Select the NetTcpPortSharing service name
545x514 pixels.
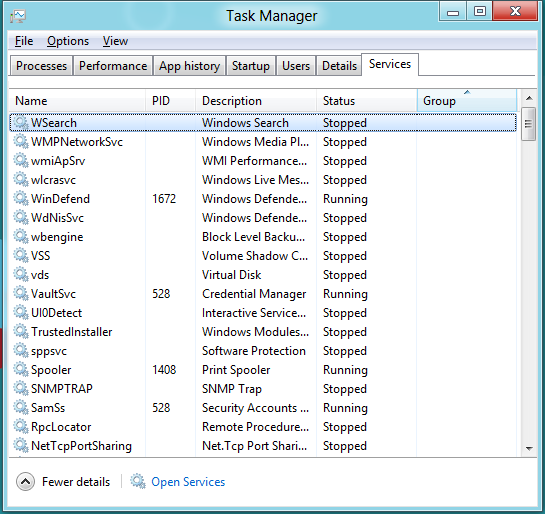(x=81, y=446)
